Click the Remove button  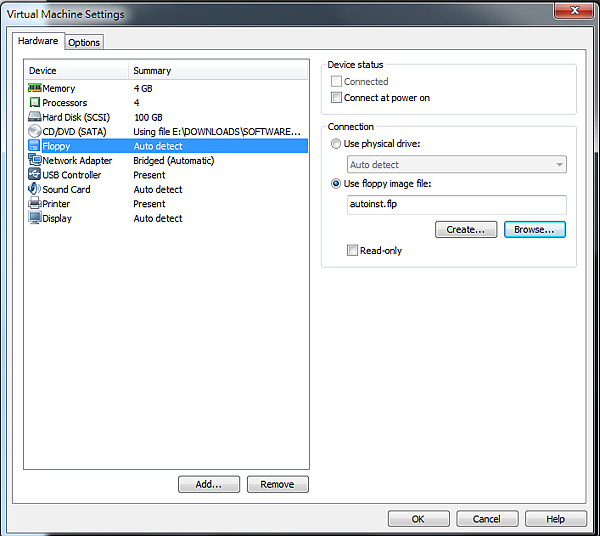(277, 484)
